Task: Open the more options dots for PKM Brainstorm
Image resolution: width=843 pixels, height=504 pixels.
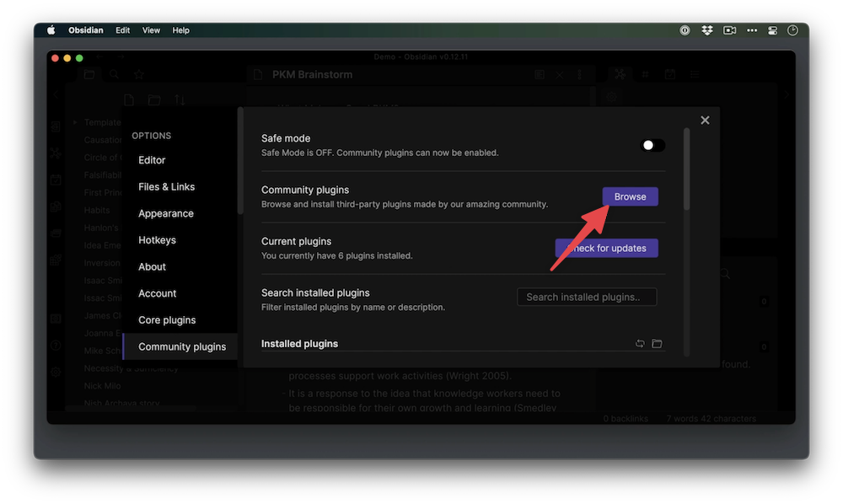Action: point(580,75)
